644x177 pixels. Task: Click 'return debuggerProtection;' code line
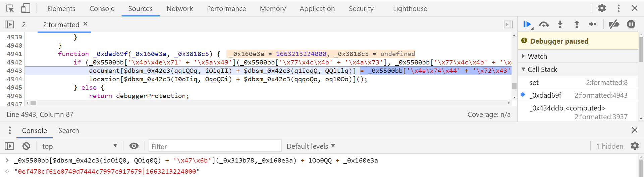[x=139, y=96]
